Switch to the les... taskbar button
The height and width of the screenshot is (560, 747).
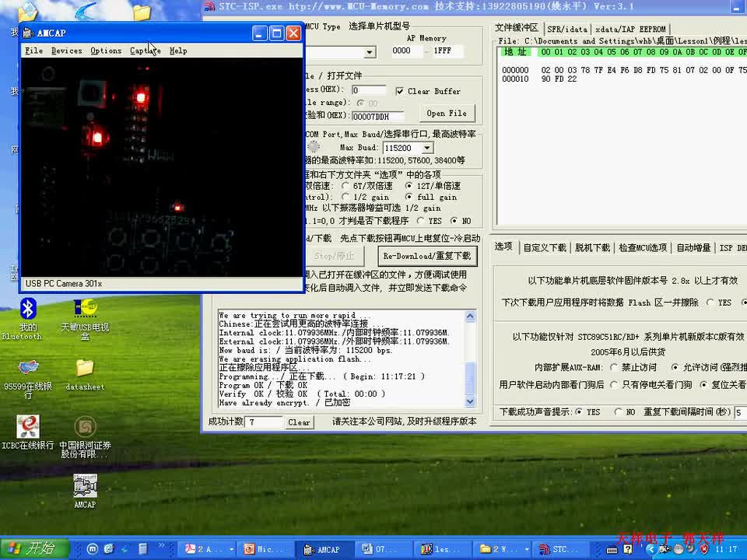pyautogui.click(x=443, y=549)
